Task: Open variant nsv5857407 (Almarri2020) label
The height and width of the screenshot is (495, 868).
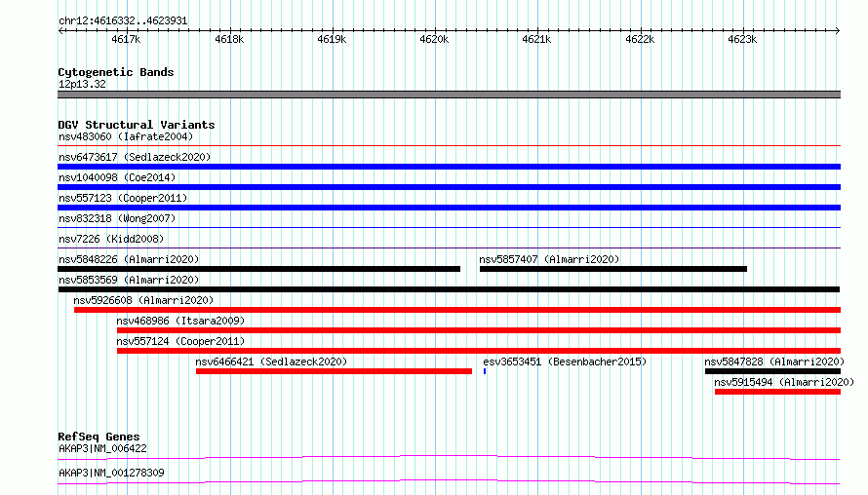Action: pos(549,259)
